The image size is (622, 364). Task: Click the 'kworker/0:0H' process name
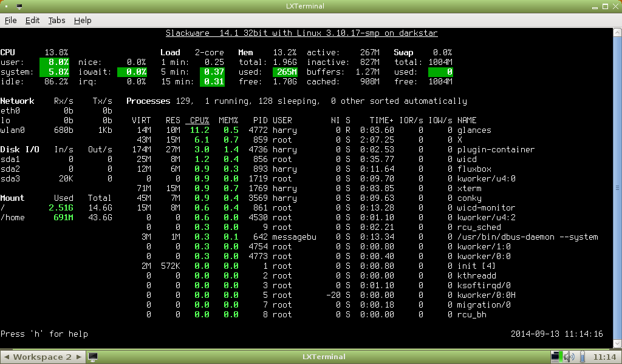(487, 295)
